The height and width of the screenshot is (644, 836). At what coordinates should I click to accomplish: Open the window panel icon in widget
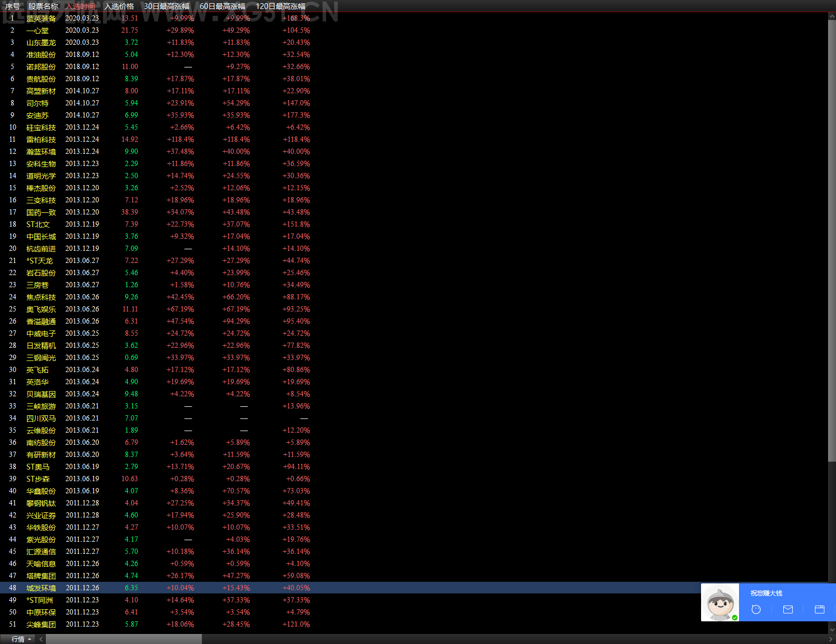tap(820, 609)
